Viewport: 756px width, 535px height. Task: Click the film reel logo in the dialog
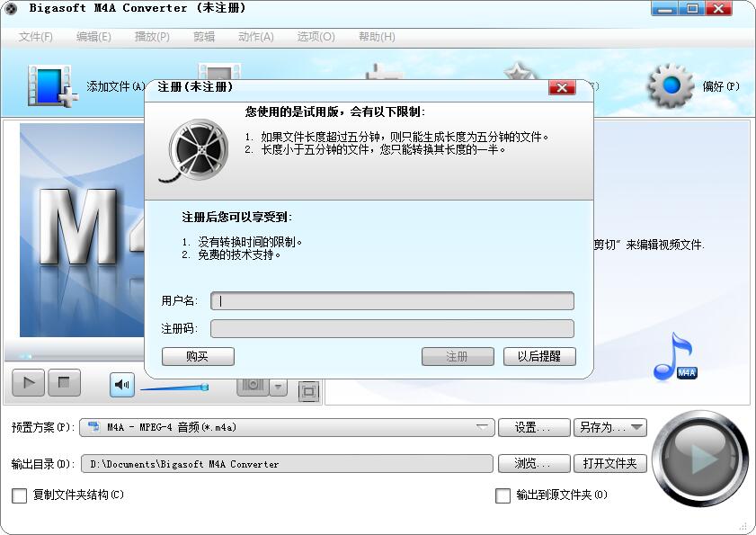click(195, 151)
